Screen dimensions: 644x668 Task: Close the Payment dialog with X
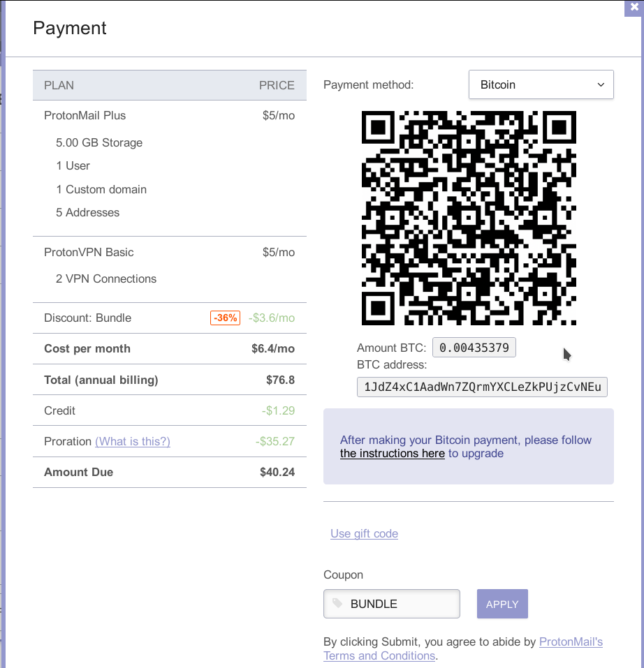tap(634, 8)
